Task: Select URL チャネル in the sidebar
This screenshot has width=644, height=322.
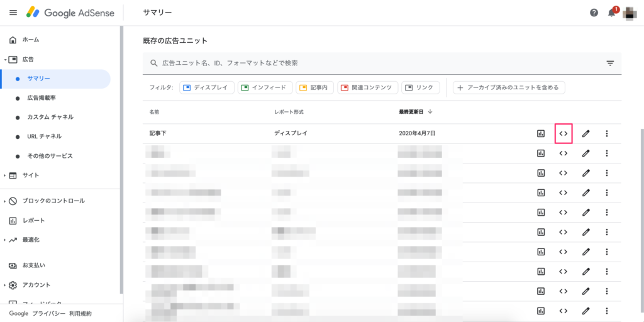Action: coord(44,136)
